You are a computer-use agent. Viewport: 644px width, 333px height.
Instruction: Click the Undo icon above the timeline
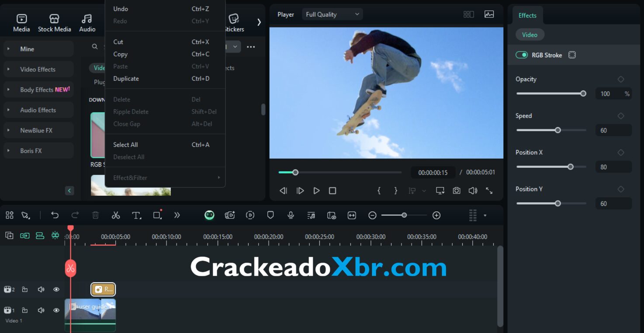[x=55, y=215]
